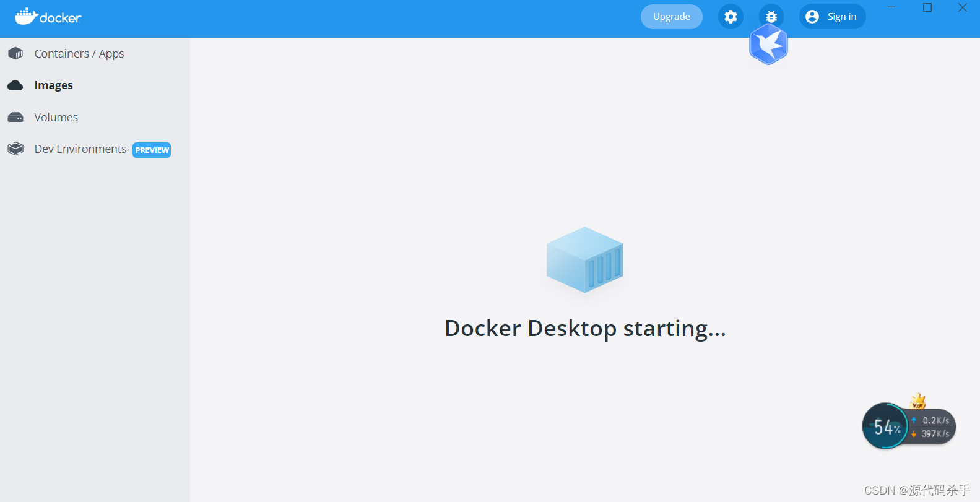This screenshot has width=980, height=502.
Task: Click the Containers / Apps sidebar icon
Action: point(15,54)
